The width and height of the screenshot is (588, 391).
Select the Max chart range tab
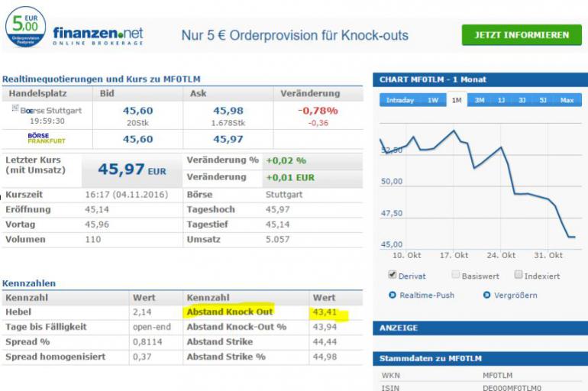point(567,100)
